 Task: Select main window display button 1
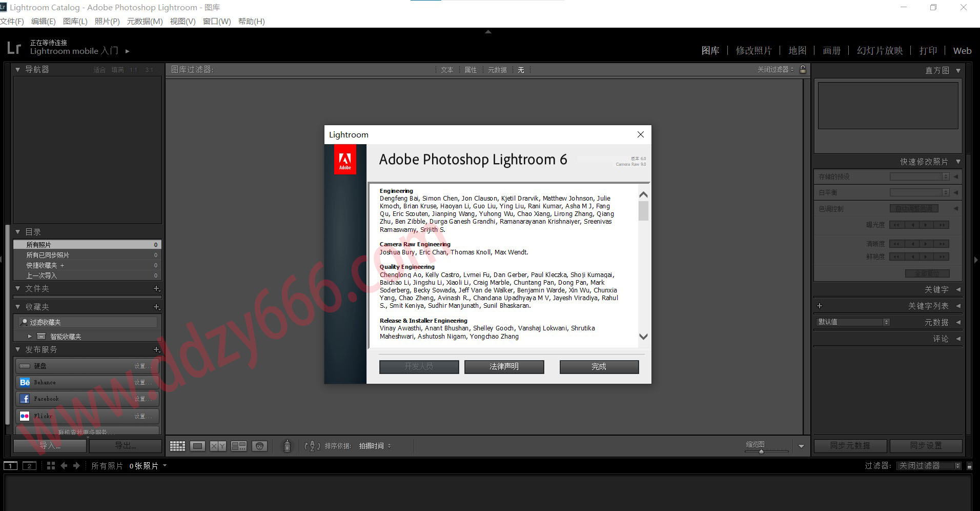click(10, 466)
